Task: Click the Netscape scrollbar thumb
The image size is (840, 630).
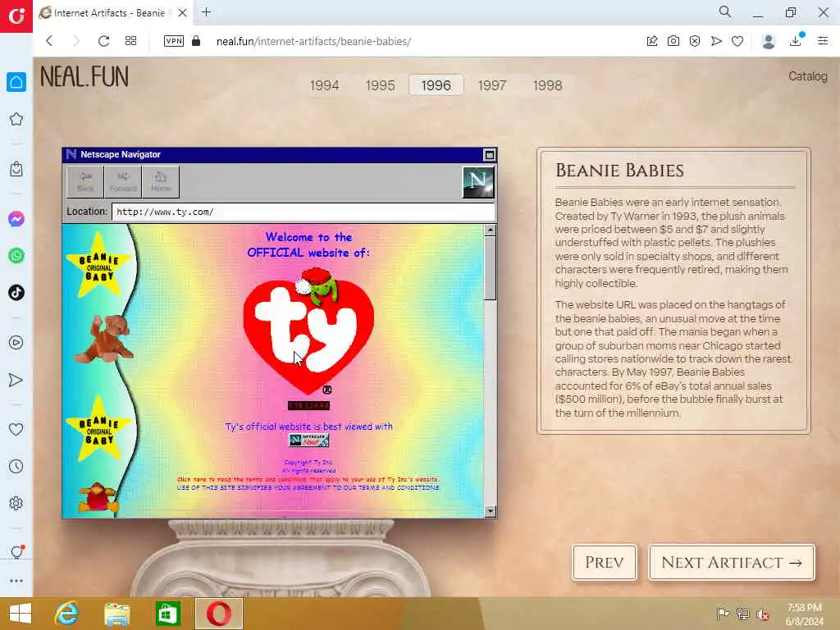Action: (490, 268)
